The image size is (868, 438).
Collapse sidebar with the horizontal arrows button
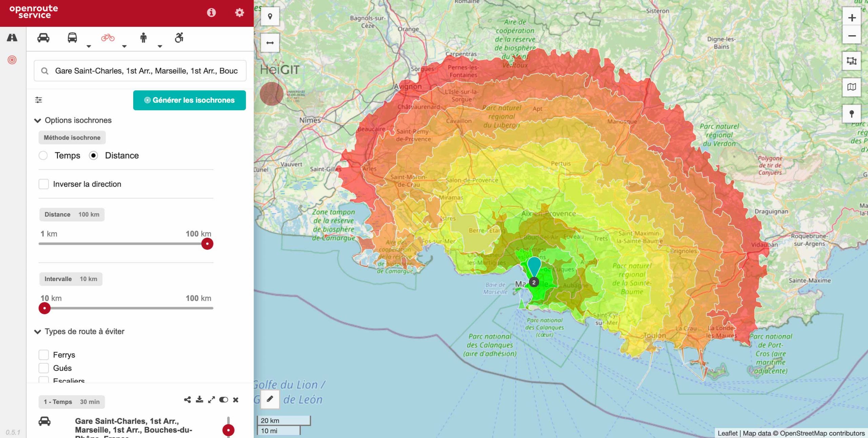[270, 43]
